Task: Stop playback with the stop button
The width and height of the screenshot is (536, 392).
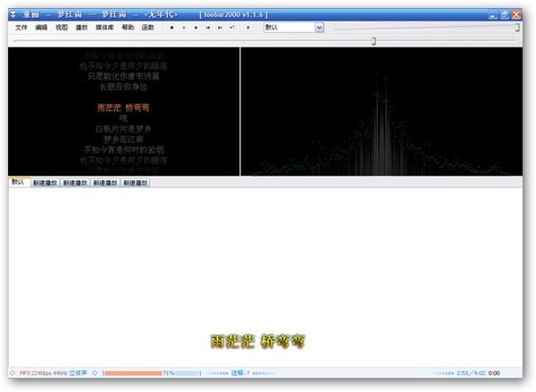Action: tap(172, 28)
